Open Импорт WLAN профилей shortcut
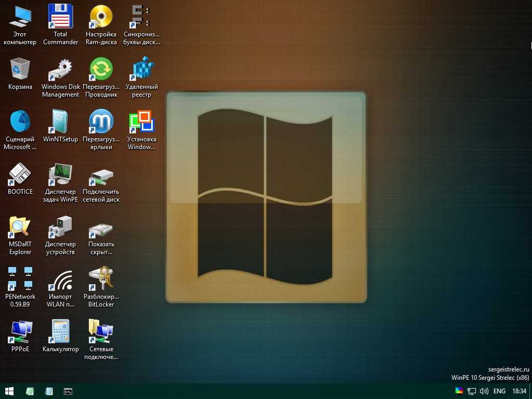Screen dimensions: 532x399 click(60, 279)
